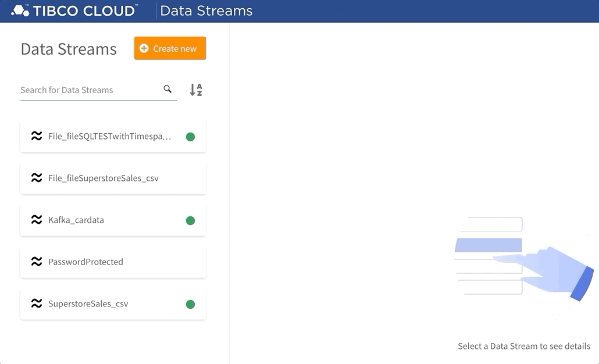Click the wave icon beside PasswordProtected

37,262
